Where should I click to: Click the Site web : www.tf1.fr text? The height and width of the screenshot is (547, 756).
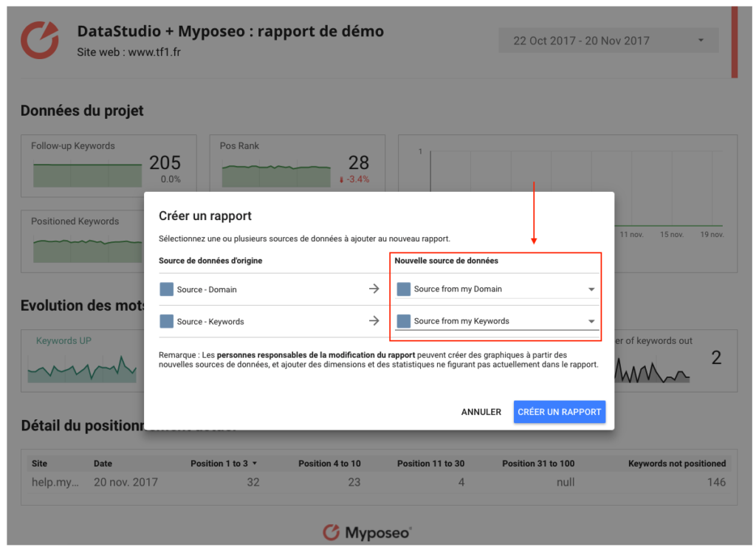pyautogui.click(x=128, y=52)
